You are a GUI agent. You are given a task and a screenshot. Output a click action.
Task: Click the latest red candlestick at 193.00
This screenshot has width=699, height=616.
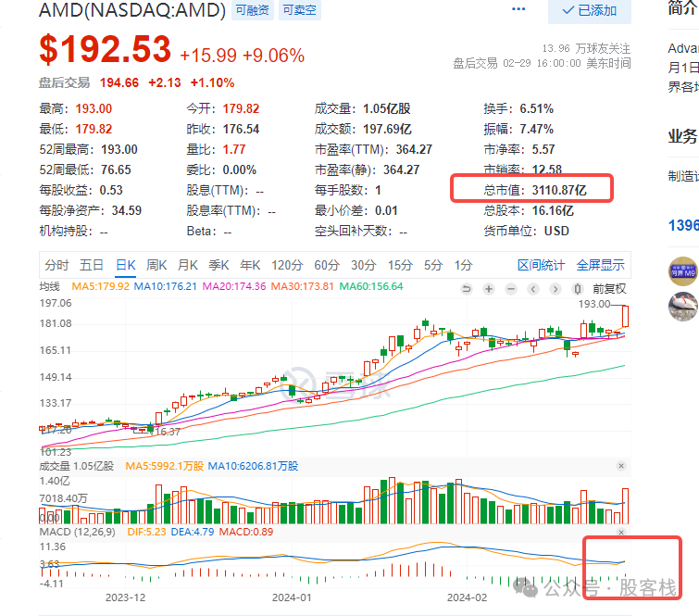[x=626, y=316]
